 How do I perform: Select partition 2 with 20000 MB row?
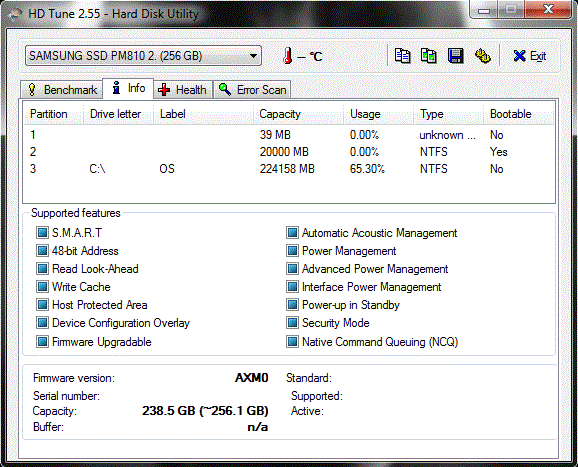(289, 152)
